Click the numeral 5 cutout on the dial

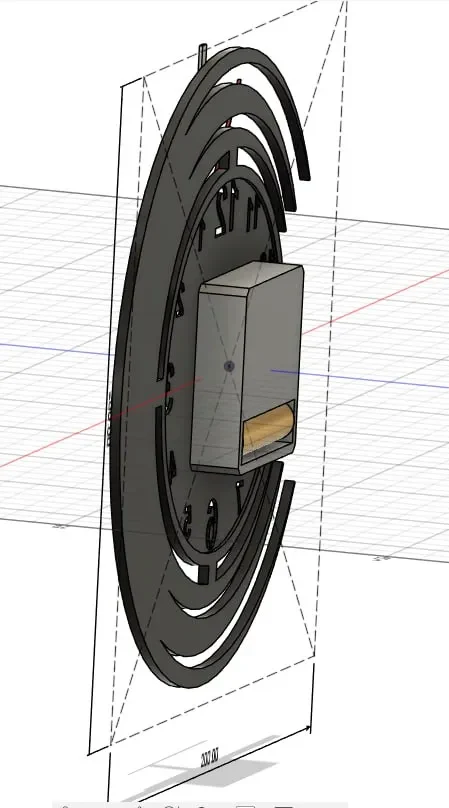point(188,519)
